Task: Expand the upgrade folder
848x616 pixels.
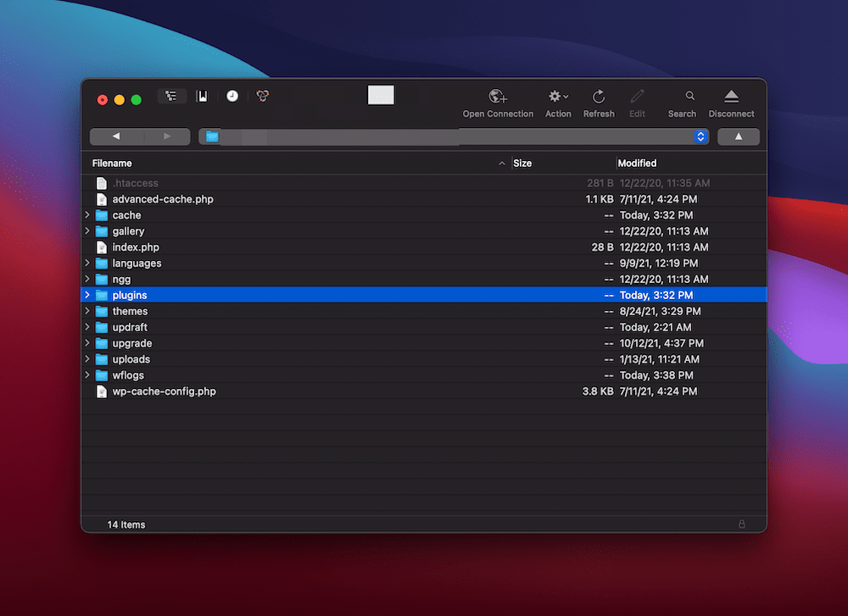Action: [87, 343]
